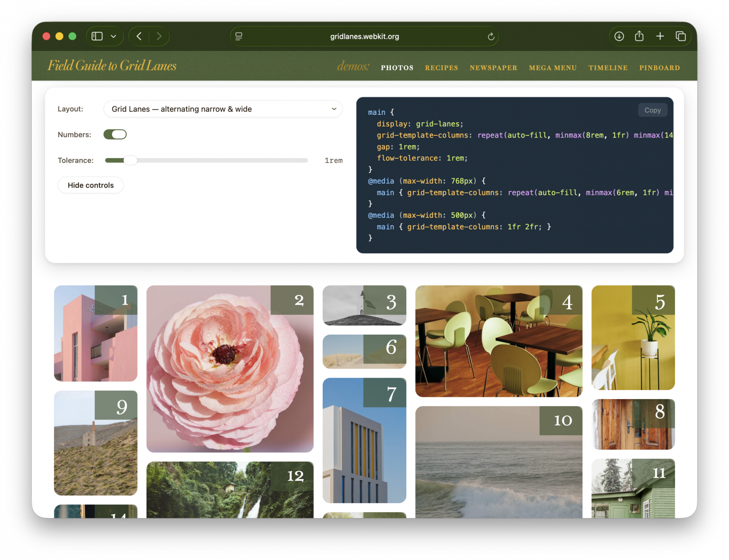Open the page menu icon in address bar
This screenshot has height=560, width=729.
click(239, 37)
